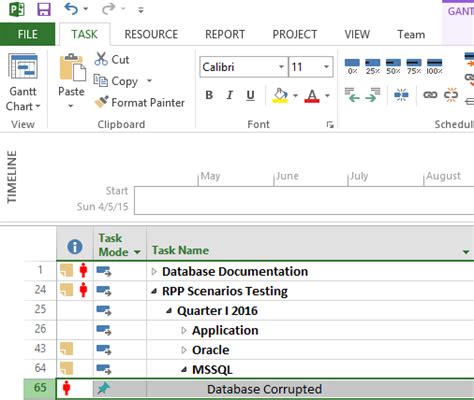
Task: Open font color options arrow
Action: point(327,96)
